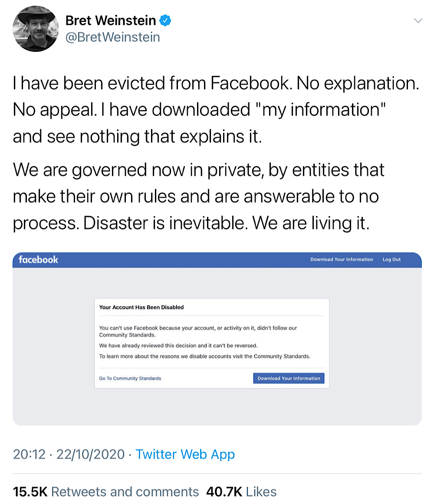434x504 pixels.
Task: View the 15.5K Retweets and comments
Action: [x=106, y=492]
